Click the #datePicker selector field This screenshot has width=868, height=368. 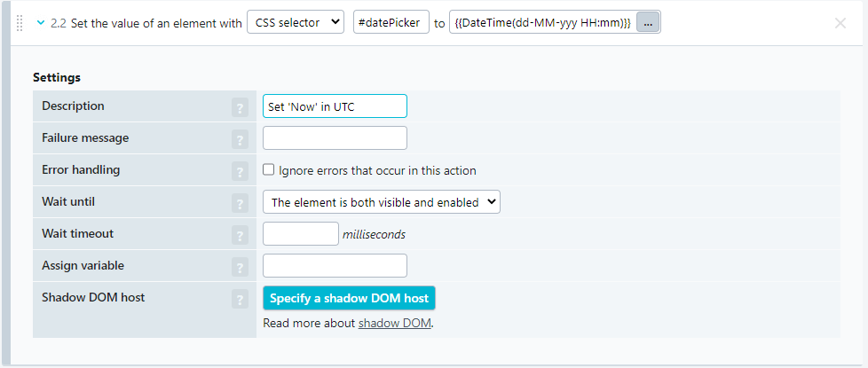(x=391, y=23)
